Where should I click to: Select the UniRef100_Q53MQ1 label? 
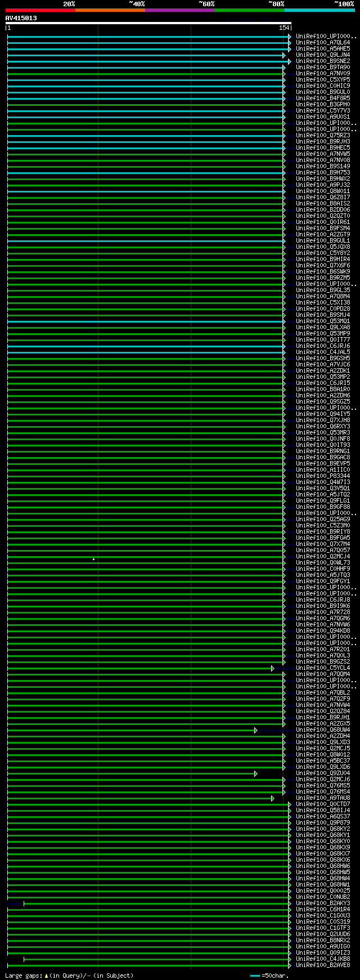[x=323, y=321]
